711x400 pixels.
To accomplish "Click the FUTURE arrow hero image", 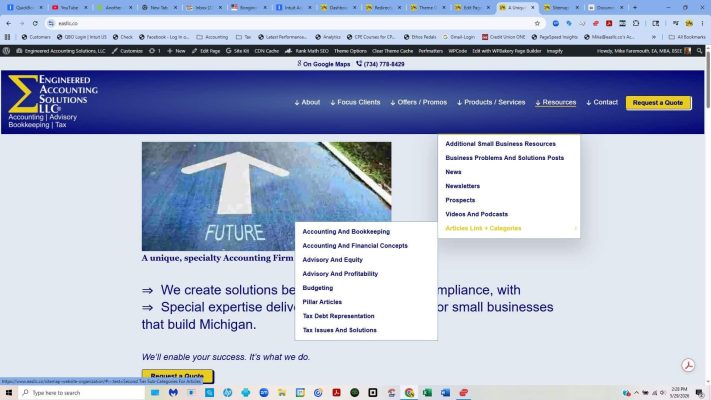I will tap(266, 196).
